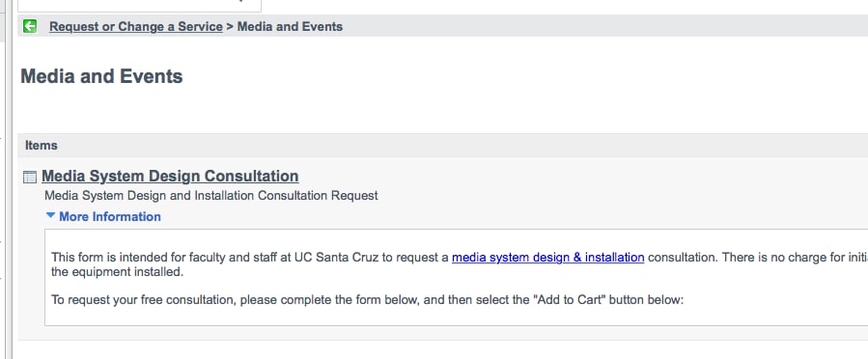Collapse More Information using the blue triangle
The height and width of the screenshot is (359, 868).
point(50,216)
